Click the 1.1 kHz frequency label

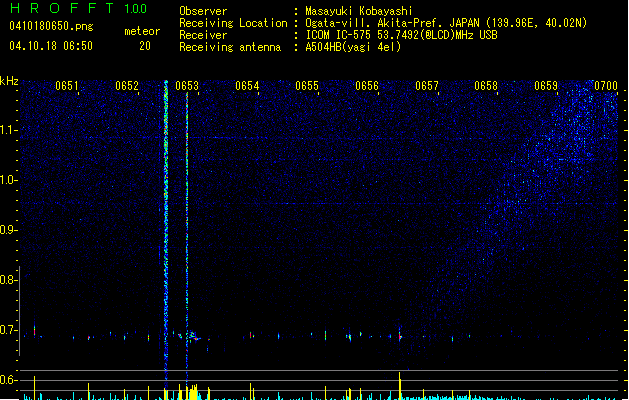tap(8, 130)
